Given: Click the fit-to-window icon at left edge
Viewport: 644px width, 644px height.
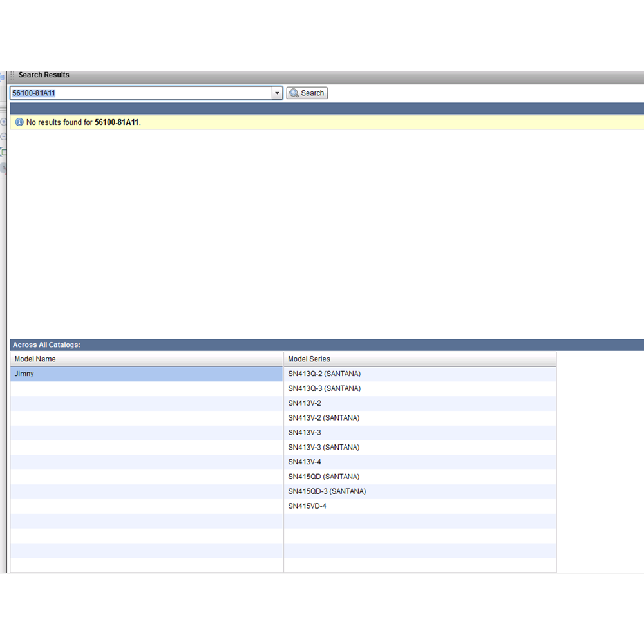Looking at the screenshot, I should pos(3,152).
